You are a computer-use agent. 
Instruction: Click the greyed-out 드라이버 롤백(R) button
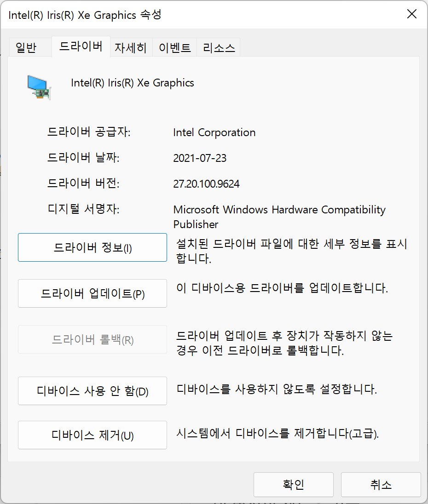pos(93,339)
